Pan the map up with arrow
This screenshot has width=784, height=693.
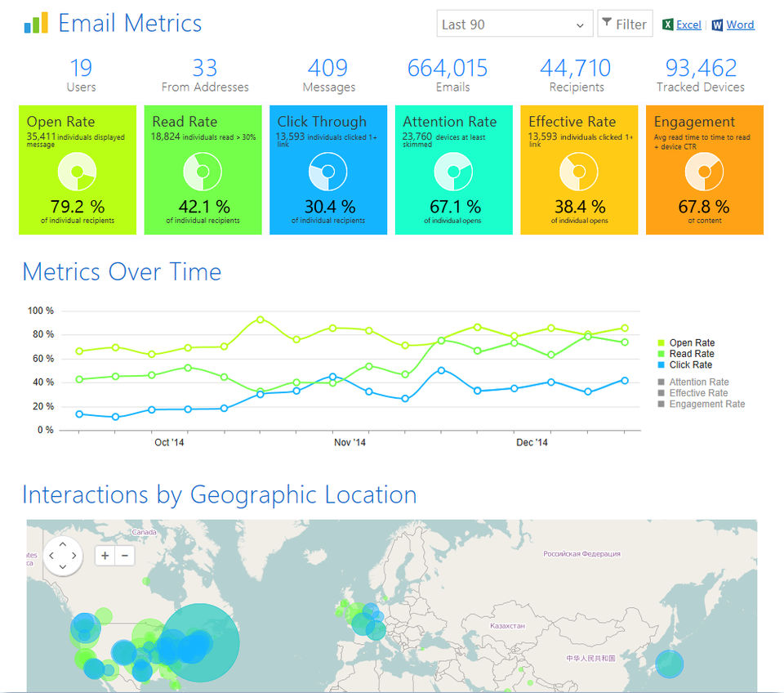pos(63,544)
